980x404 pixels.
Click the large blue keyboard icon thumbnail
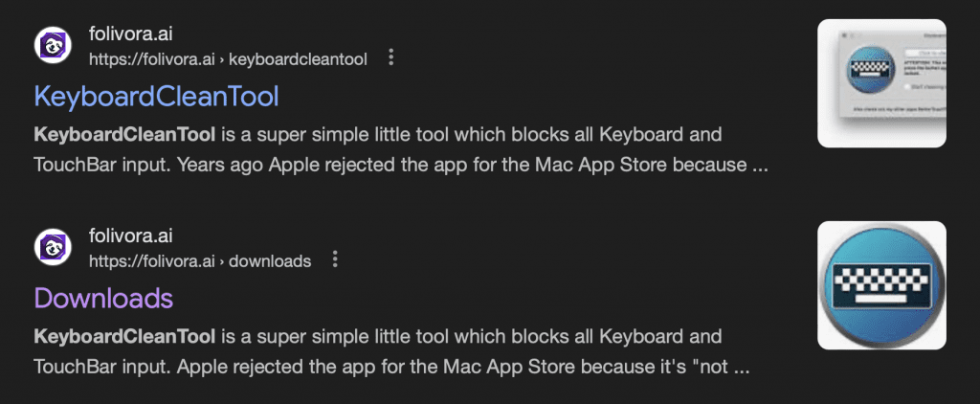pos(881,284)
